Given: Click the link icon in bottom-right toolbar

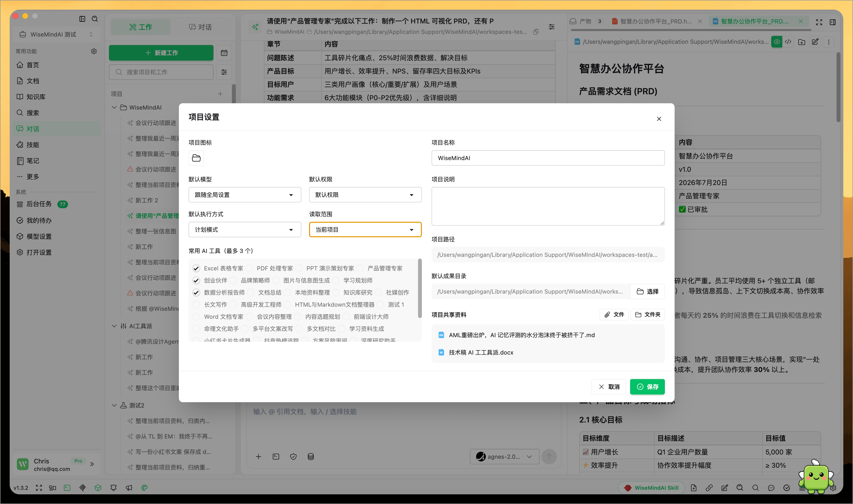Looking at the screenshot, I should 709,488.
